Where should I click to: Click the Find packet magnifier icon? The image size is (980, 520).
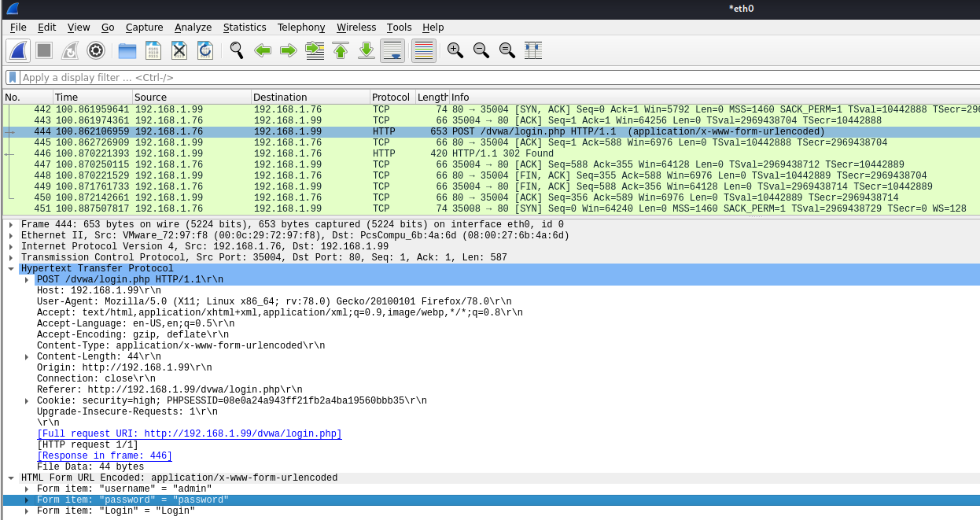click(x=236, y=50)
